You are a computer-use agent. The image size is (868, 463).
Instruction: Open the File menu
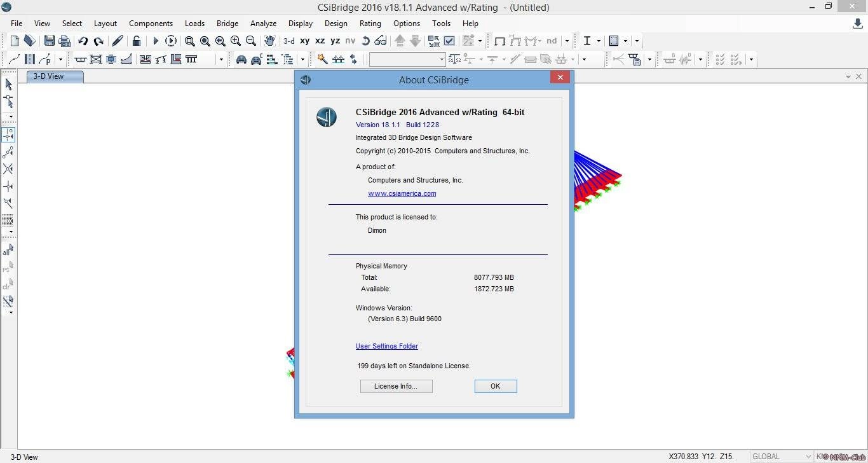[17, 23]
